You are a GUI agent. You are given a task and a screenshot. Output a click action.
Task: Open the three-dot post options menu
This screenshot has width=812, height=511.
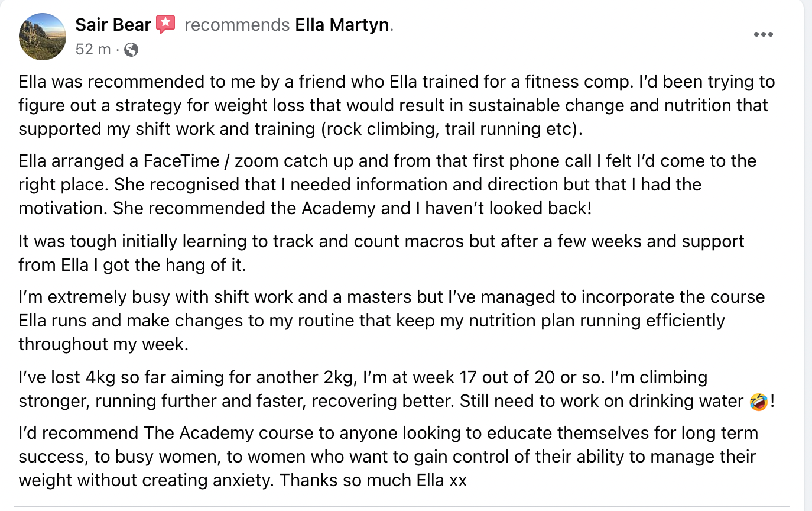(764, 34)
